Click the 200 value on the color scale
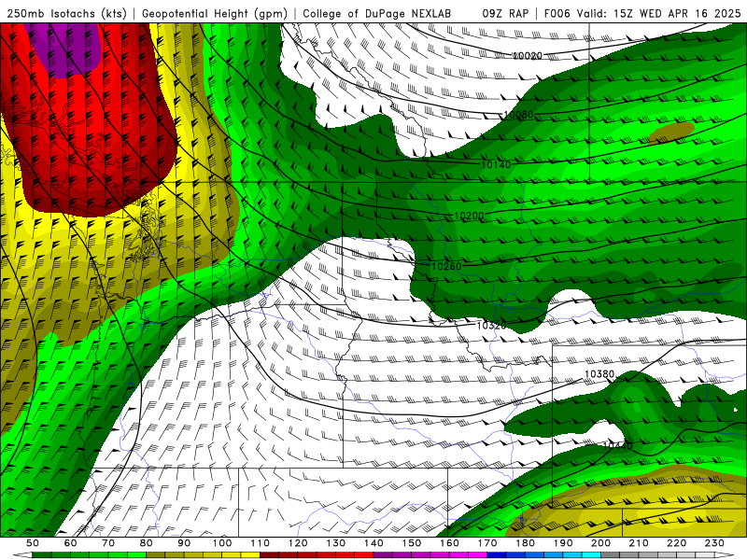This screenshot has width=747, height=560. pyautogui.click(x=600, y=543)
